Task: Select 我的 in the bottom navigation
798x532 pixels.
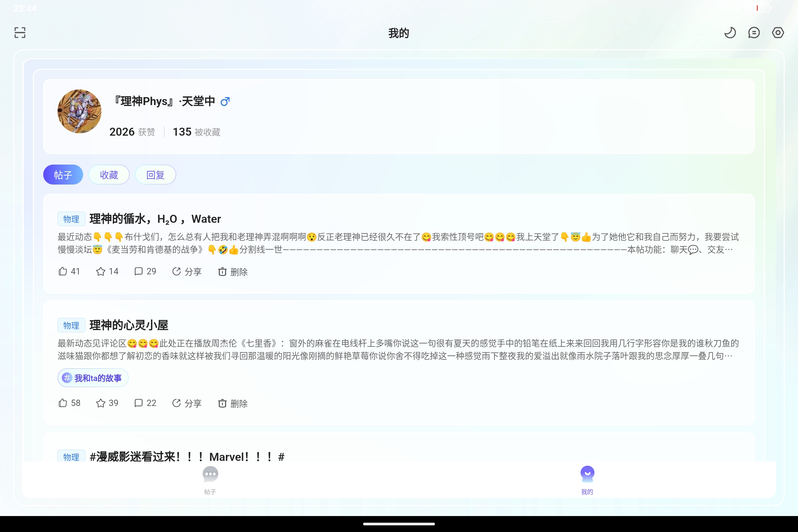Action: click(x=587, y=480)
